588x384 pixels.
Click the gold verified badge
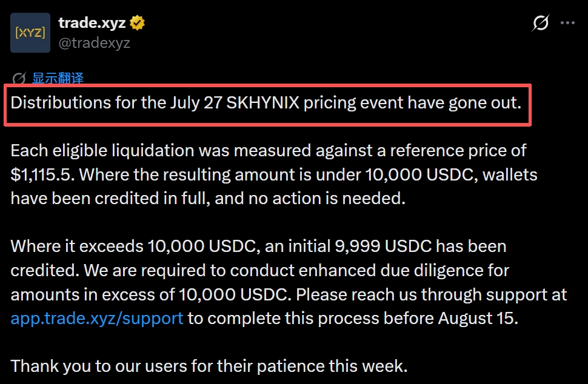[137, 23]
